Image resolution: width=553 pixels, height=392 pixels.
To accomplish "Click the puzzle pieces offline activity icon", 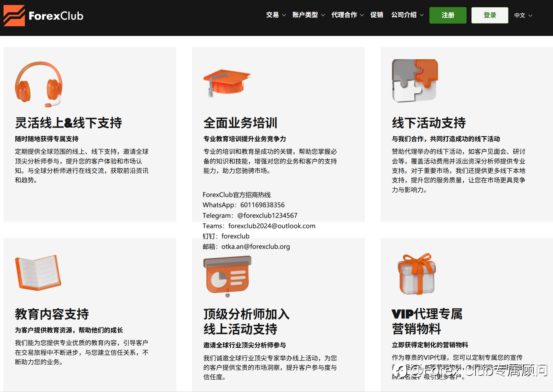I will [x=415, y=81].
